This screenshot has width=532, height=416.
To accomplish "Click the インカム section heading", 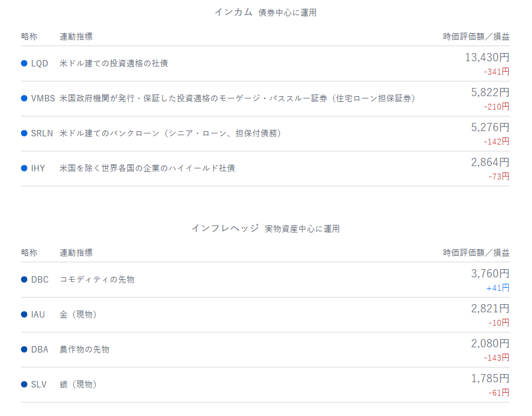I will pyautogui.click(x=233, y=12).
